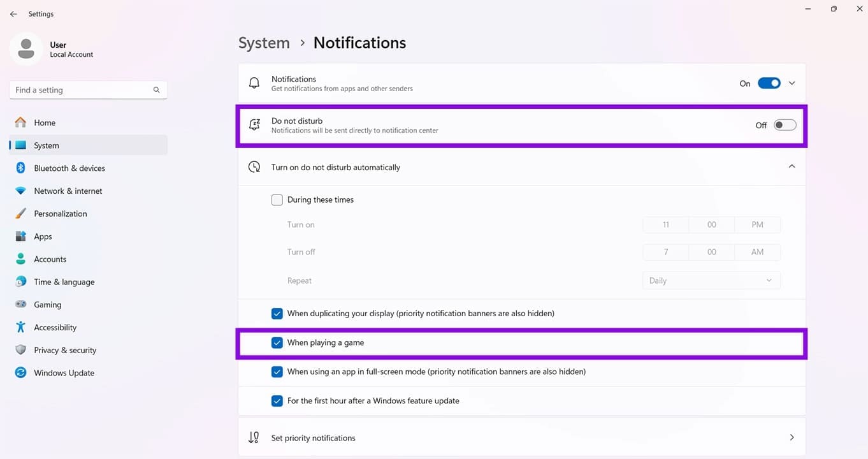Click the Personalization paintbrush icon
Screen dimensions: 868x459
coord(21,214)
